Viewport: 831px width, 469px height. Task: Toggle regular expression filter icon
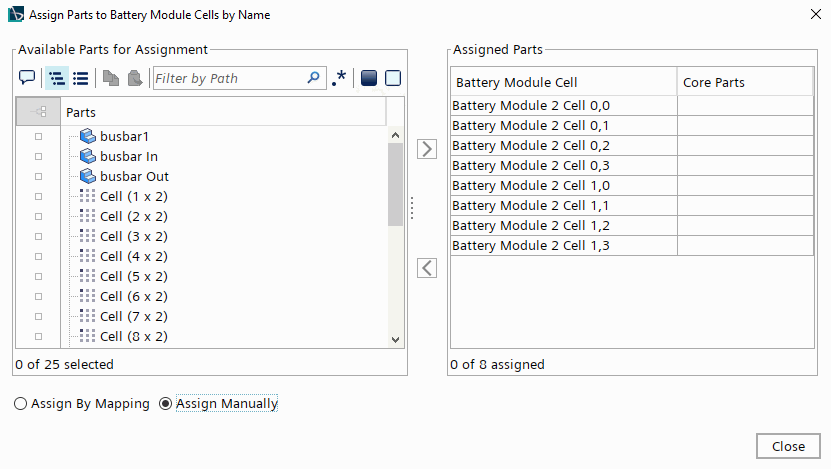340,78
